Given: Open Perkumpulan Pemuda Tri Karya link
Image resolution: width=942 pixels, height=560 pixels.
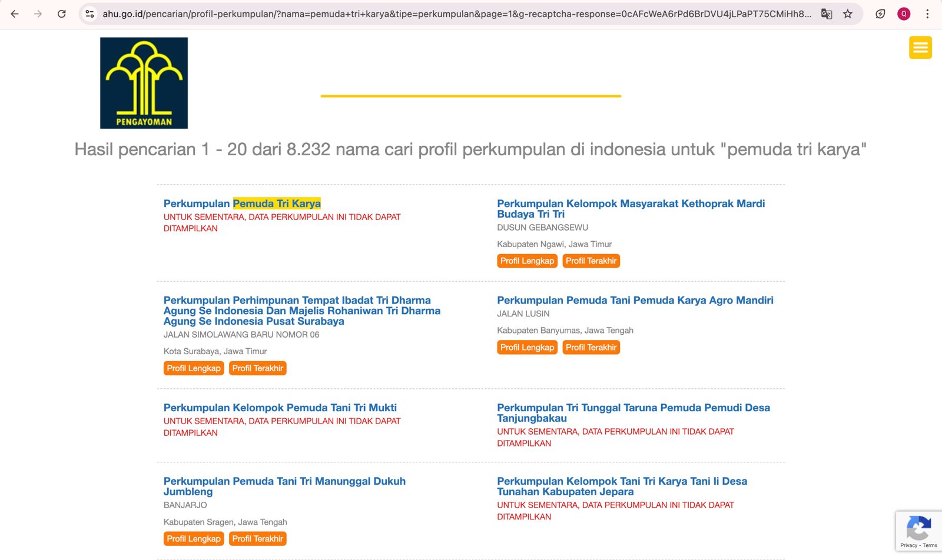Looking at the screenshot, I should [x=242, y=204].
